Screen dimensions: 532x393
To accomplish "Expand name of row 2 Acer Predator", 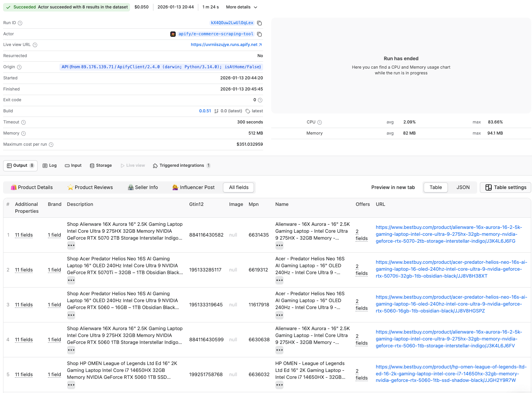I will pyautogui.click(x=280, y=280).
